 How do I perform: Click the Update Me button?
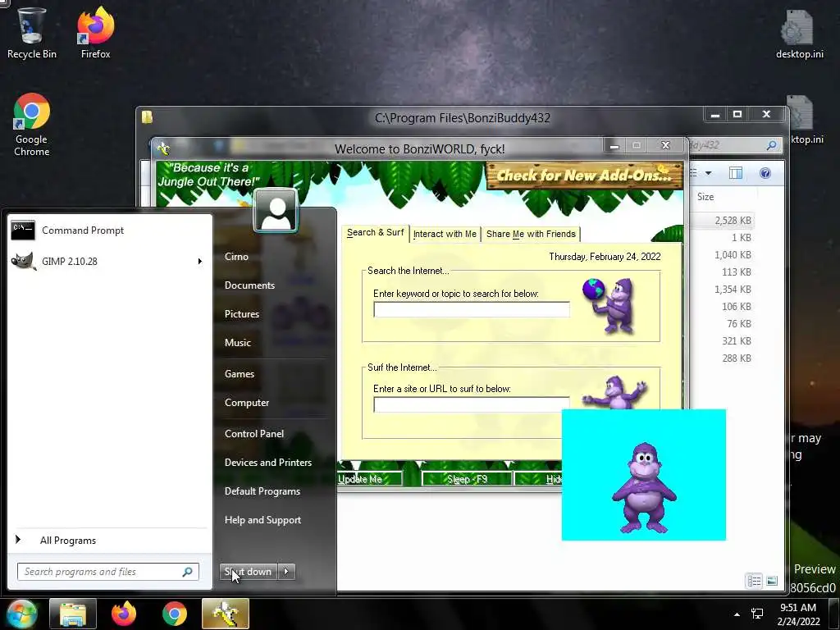[370, 479]
